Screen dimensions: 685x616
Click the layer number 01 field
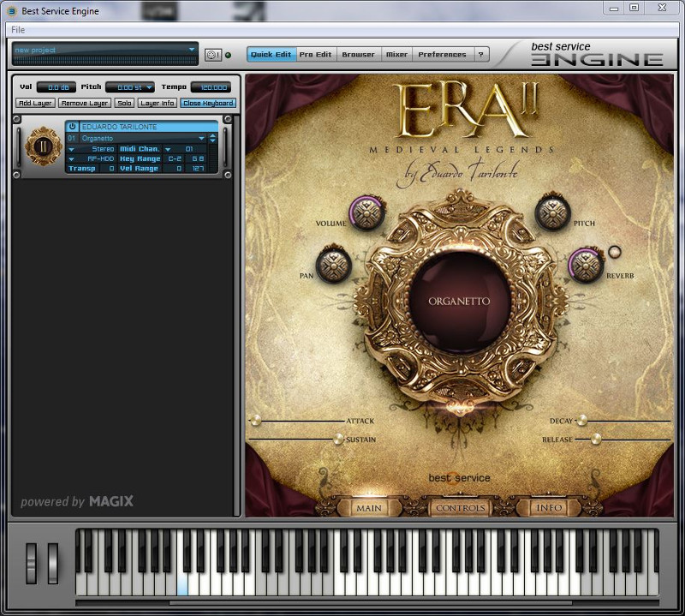[x=72, y=138]
